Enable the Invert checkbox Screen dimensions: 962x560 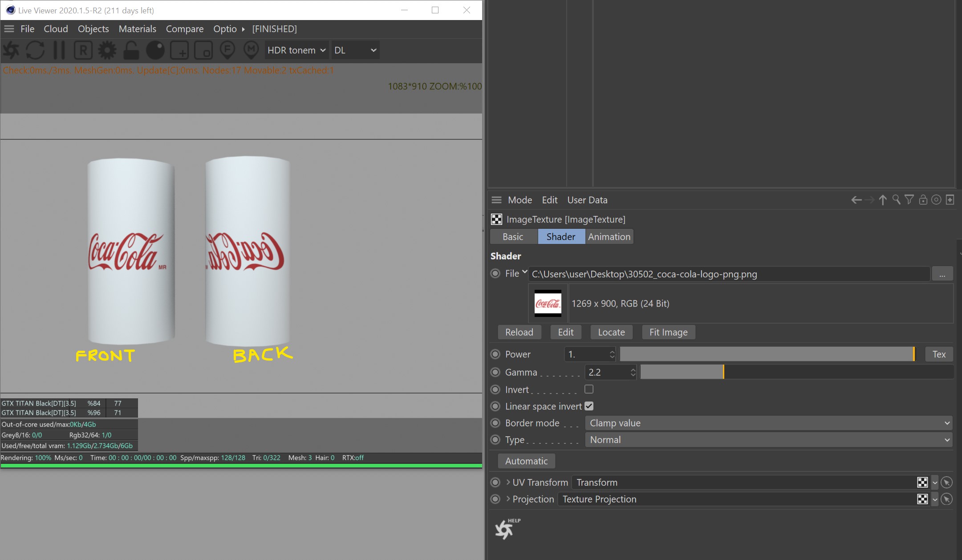[x=589, y=389]
